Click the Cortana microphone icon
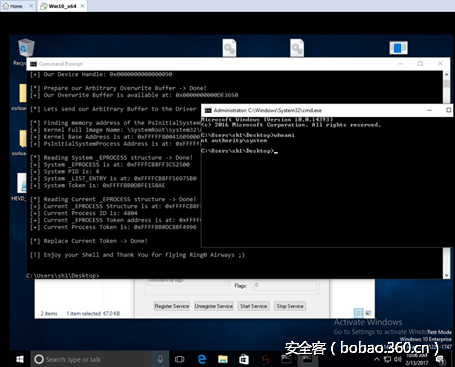Screen dimensions: 455x367 tap(160, 359)
